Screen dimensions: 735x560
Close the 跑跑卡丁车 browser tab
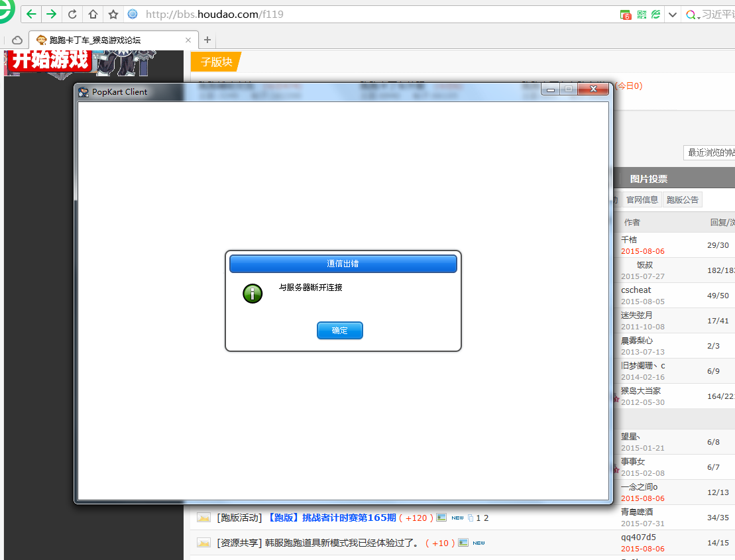point(188,40)
